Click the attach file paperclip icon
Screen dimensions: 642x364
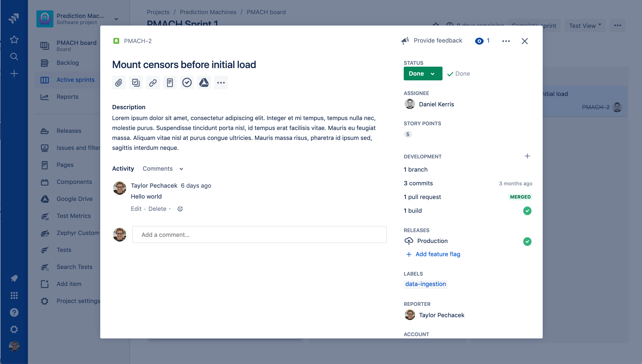click(x=119, y=82)
